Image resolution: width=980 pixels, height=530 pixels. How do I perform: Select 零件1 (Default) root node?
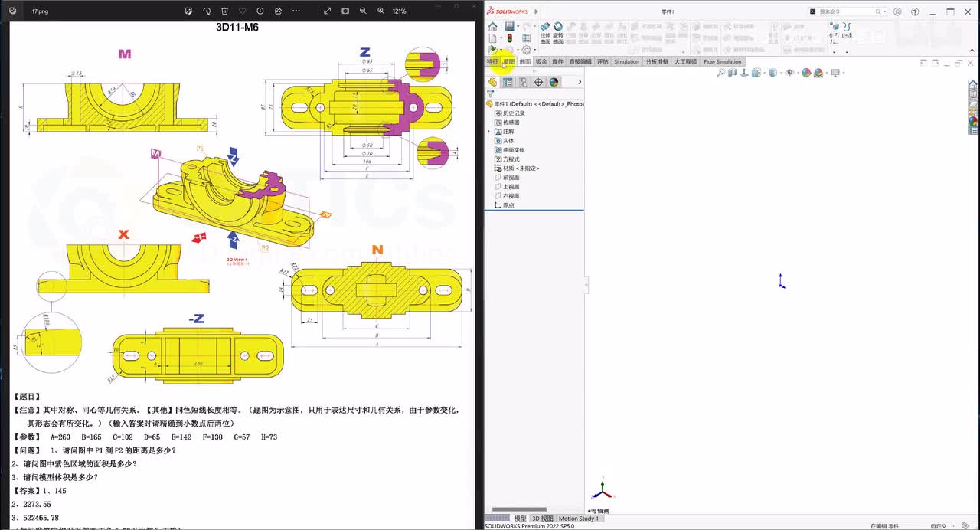(535, 104)
